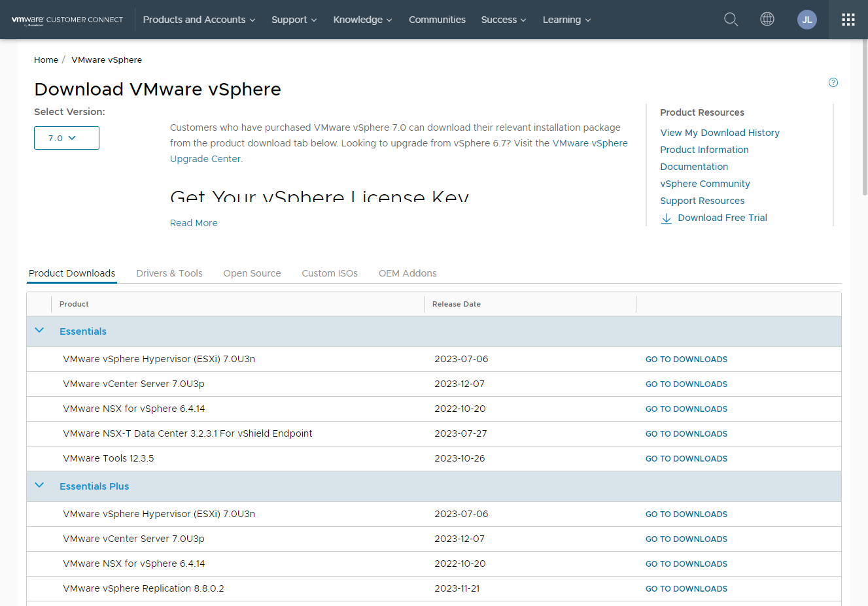Viewport: 868px width, 606px height.
Task: Go to downloads for Essentials NSX for vSphere
Action: pos(686,409)
